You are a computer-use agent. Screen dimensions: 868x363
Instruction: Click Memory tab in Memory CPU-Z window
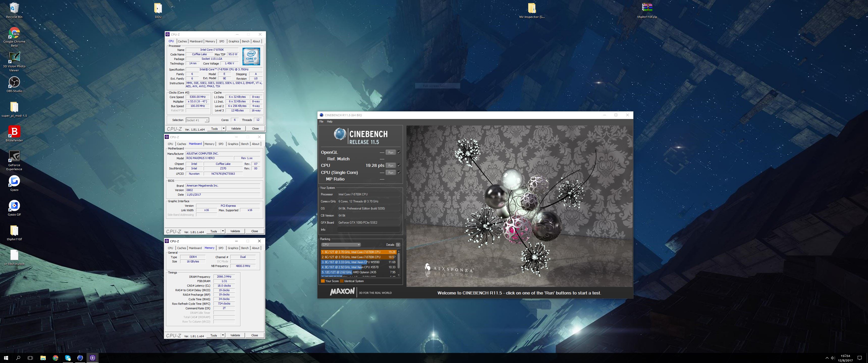[x=209, y=248]
